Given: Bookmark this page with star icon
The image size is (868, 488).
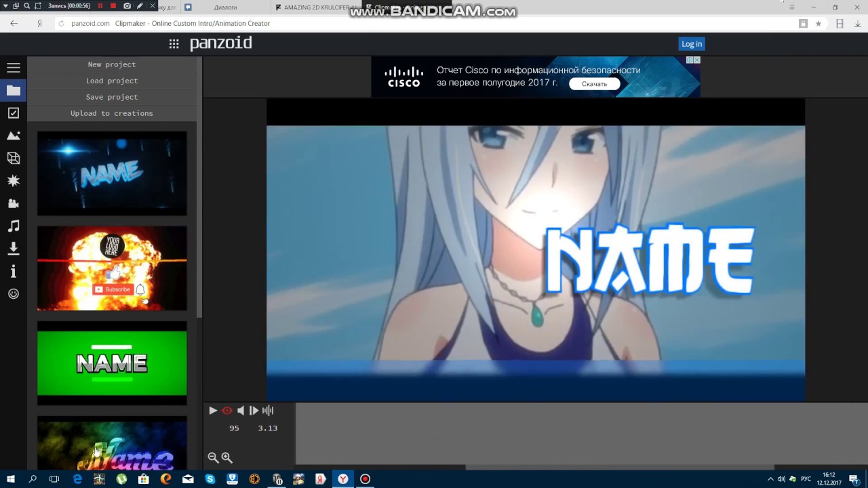Looking at the screenshot, I should (818, 24).
